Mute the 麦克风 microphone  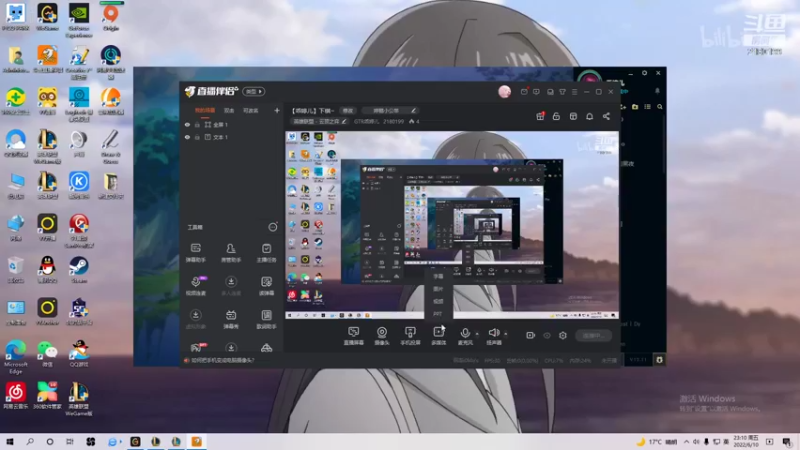pos(465,336)
